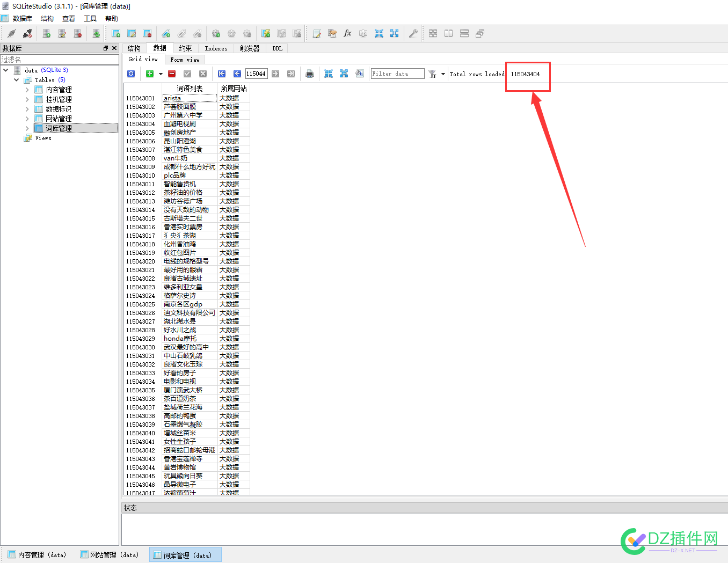Image resolution: width=728 pixels, height=563 pixels.
Task: Close the 数据库 side panel
Action: [x=114, y=48]
